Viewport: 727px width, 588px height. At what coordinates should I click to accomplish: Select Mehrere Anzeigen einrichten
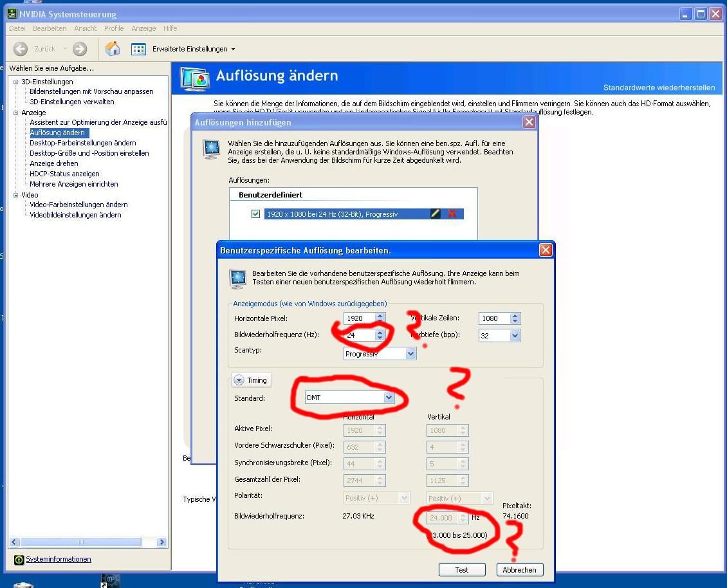coord(74,183)
